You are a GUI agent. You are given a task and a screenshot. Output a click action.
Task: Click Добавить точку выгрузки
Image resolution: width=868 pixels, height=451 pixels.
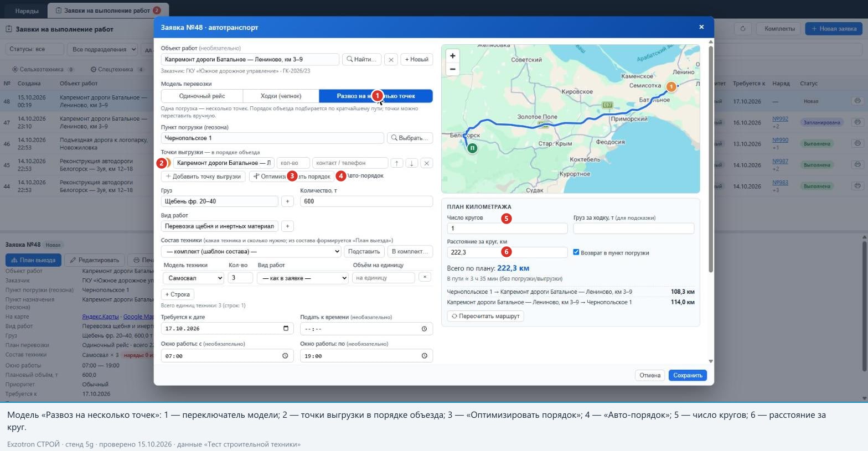coord(203,177)
